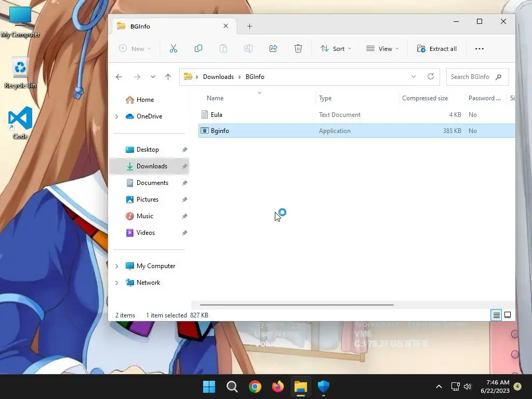532x399 pixels.
Task: Open Pictures in navigation pane
Action: [147, 199]
